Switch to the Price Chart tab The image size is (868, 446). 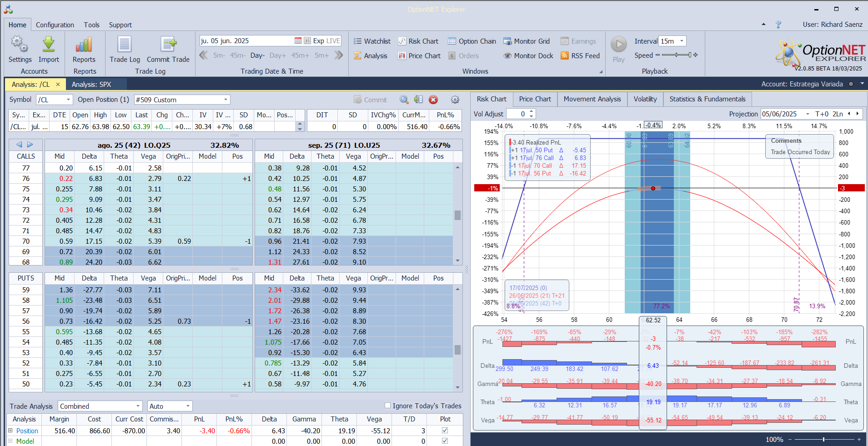(x=535, y=99)
